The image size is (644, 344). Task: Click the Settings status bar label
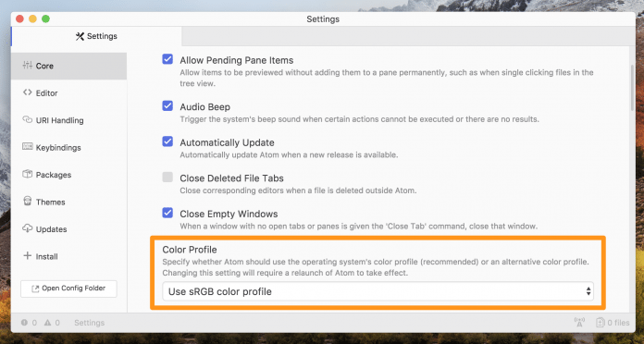[89, 323]
